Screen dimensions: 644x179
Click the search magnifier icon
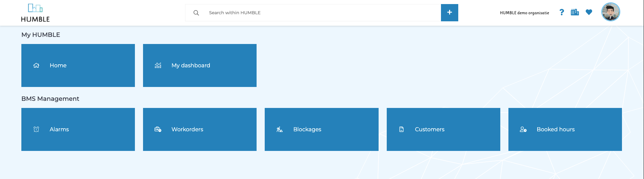coord(196,13)
